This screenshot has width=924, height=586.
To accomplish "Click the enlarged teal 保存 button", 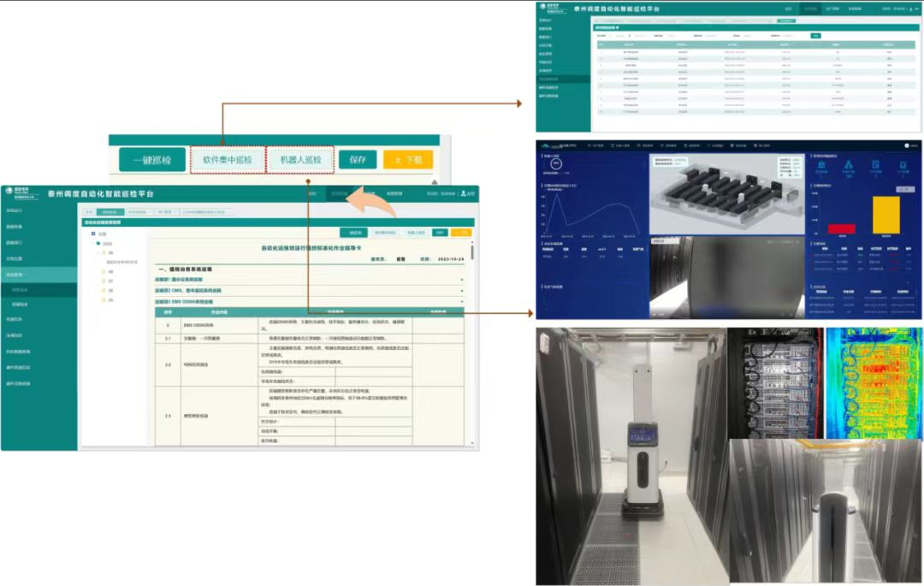I will 358,160.
